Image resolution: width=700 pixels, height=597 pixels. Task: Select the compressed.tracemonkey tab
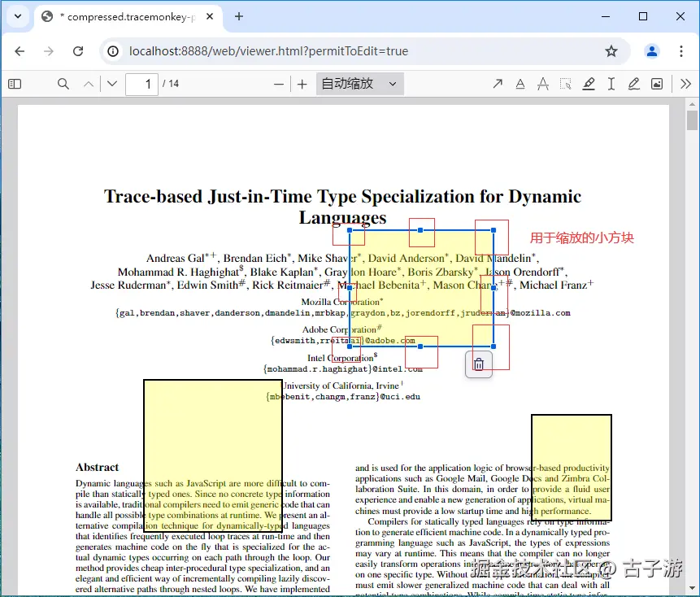[127, 17]
